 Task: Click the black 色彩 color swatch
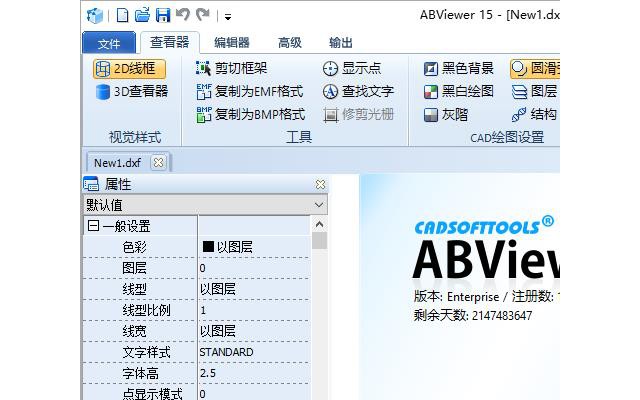(208, 246)
